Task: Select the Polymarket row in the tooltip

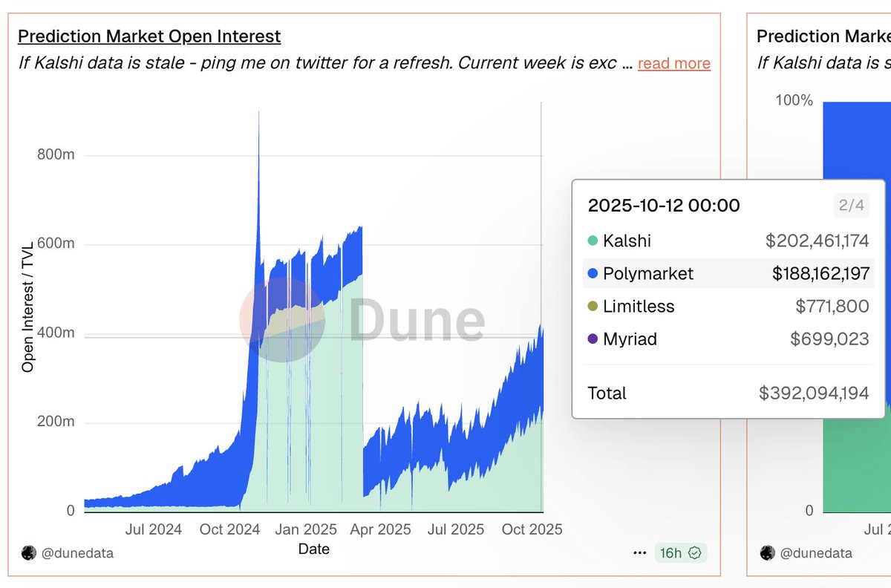Action: coord(728,273)
